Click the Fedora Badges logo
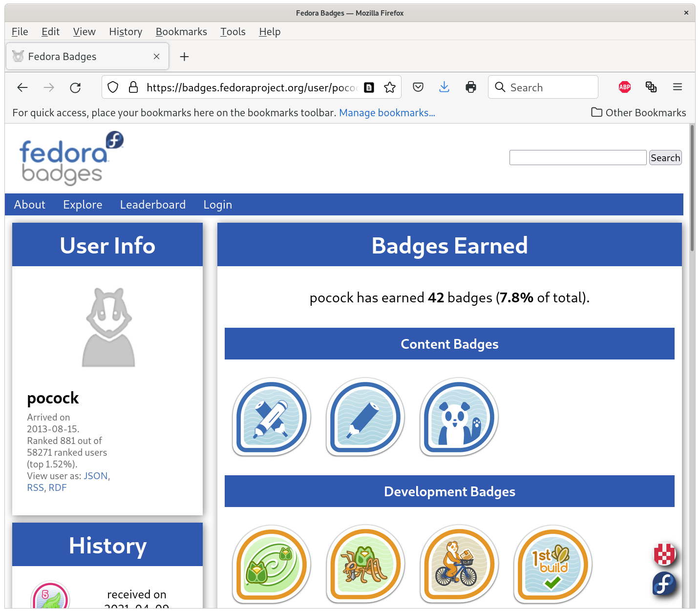 pos(71,158)
